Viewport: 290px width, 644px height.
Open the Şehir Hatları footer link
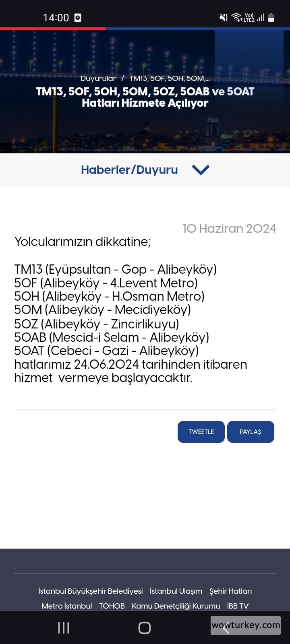click(x=231, y=591)
